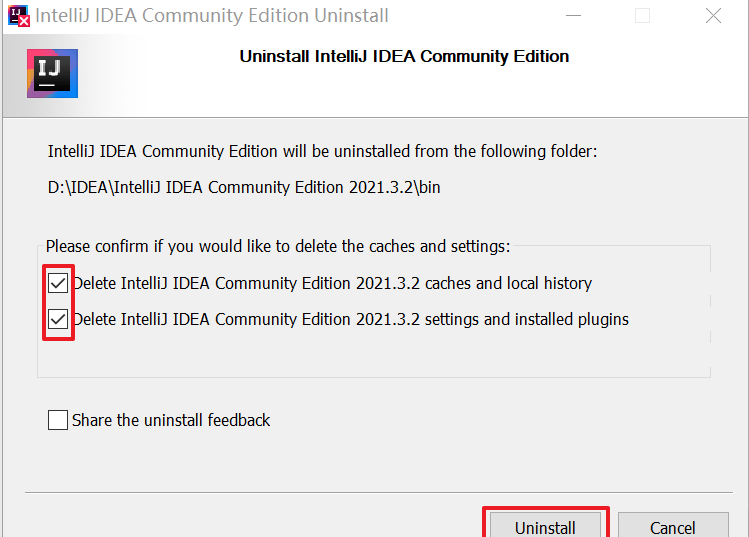Close the uninstall window

tap(713, 16)
